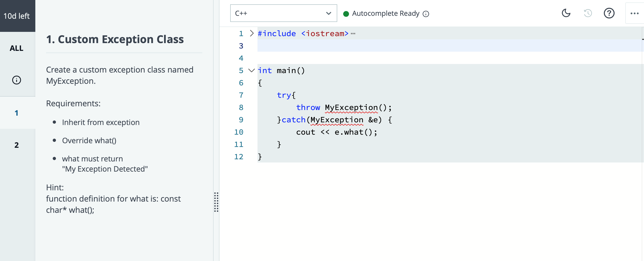Click the green autocomplete status dot

[x=346, y=13]
